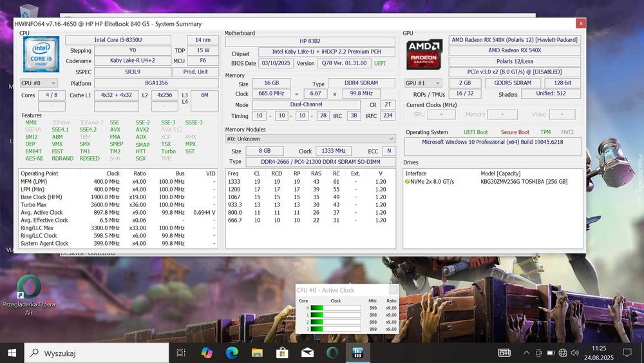Image resolution: width=644 pixels, height=363 pixels.
Task: Open the GPU #1 selector dropdown
Action: (x=424, y=83)
